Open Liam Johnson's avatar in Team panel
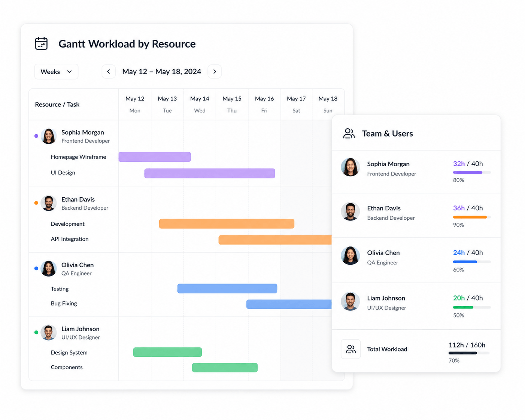Viewport: 525px width, 420px height. point(350,301)
